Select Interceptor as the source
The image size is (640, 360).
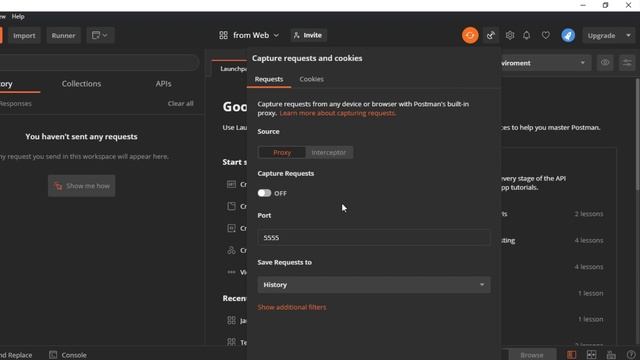click(329, 152)
